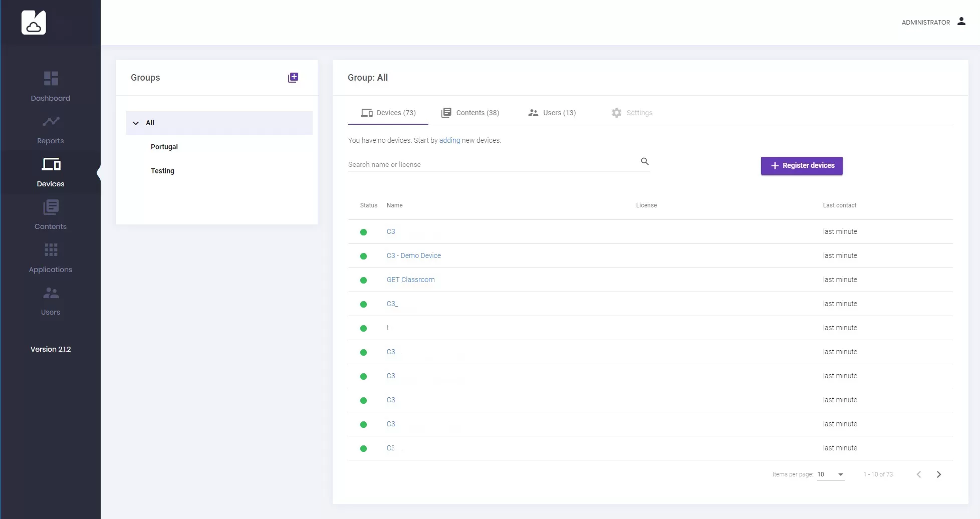
Task: Select the Portugal group
Action: (x=164, y=147)
